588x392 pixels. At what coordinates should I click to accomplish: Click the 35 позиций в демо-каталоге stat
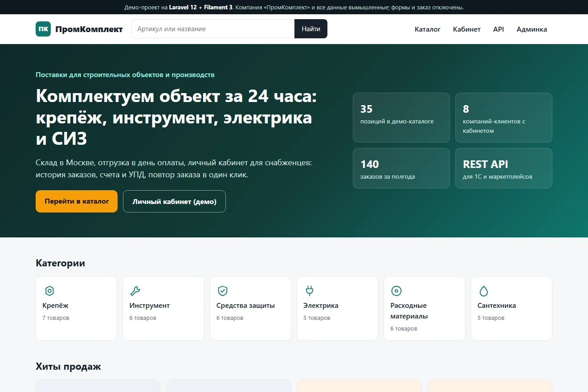401,118
